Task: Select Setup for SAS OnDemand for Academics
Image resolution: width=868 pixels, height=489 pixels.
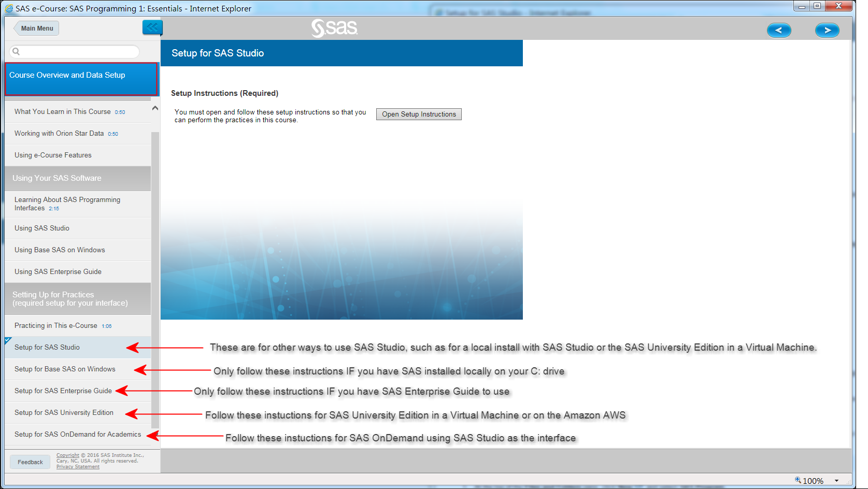Action: (x=77, y=434)
